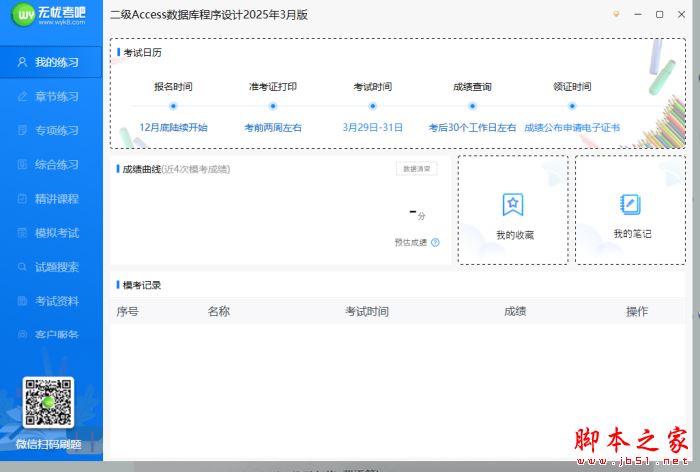This screenshot has height=472, width=700.
Task: Click the timeline dot under 报名时间
Action: (x=173, y=106)
